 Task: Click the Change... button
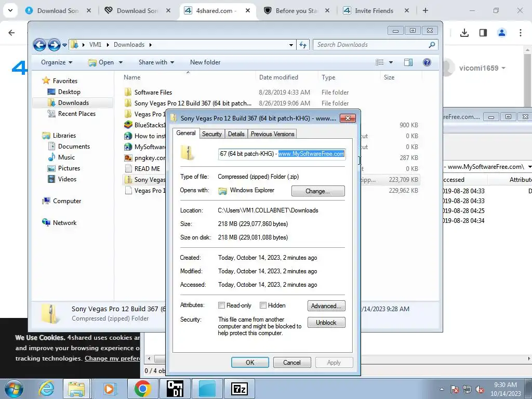pyautogui.click(x=318, y=191)
